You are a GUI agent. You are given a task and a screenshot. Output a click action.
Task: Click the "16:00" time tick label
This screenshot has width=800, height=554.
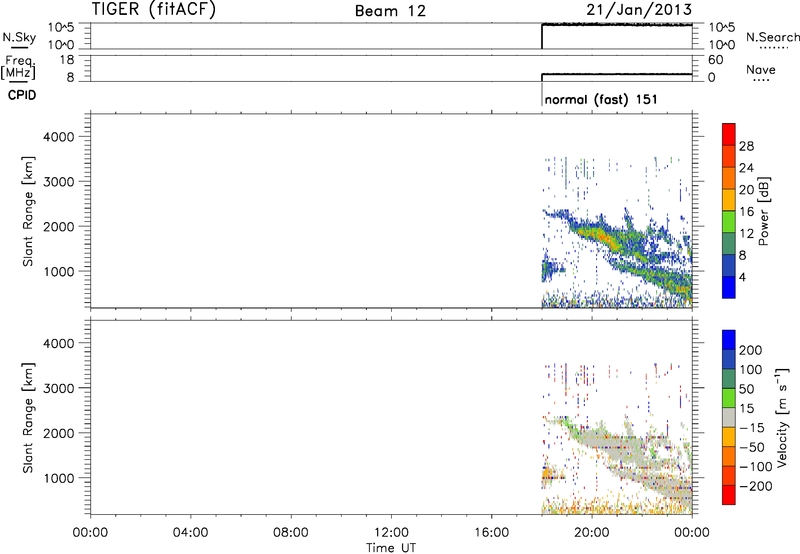[491, 533]
